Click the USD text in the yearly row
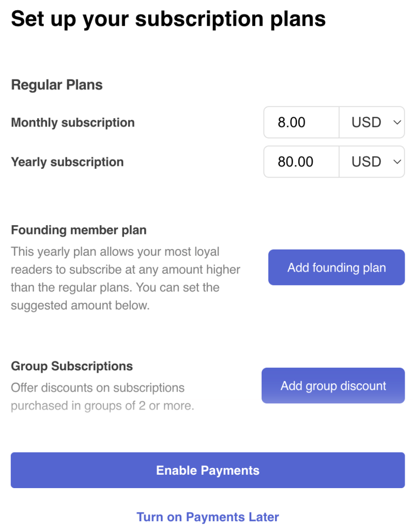The width and height of the screenshot is (413, 532). [366, 162]
